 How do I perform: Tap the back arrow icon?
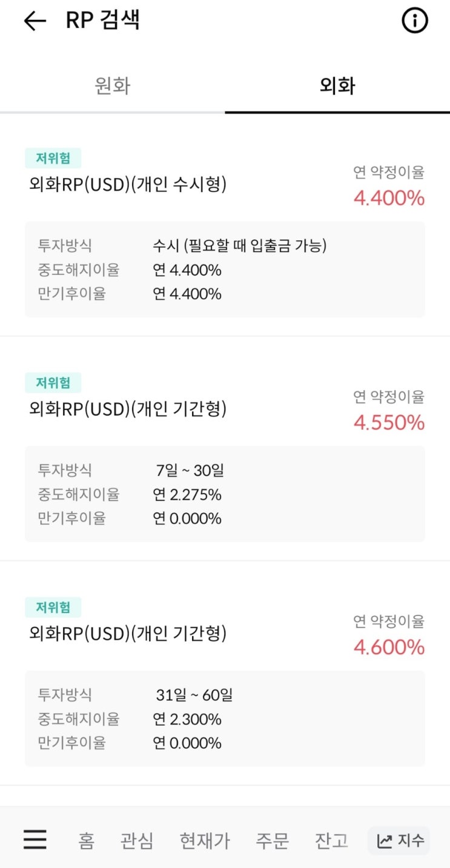click(x=35, y=21)
